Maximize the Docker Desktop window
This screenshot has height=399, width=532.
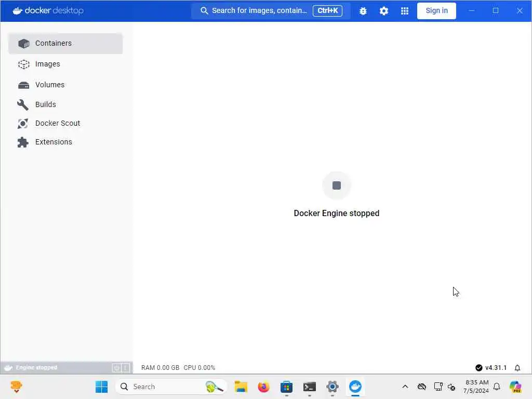[x=495, y=11]
